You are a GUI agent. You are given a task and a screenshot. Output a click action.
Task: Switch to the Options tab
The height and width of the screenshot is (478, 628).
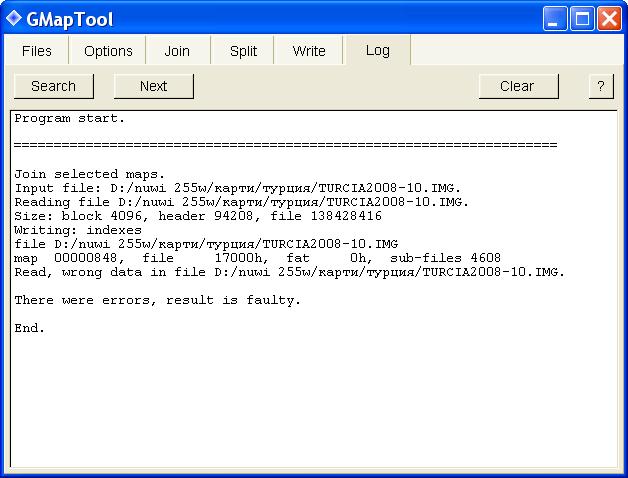coord(108,51)
